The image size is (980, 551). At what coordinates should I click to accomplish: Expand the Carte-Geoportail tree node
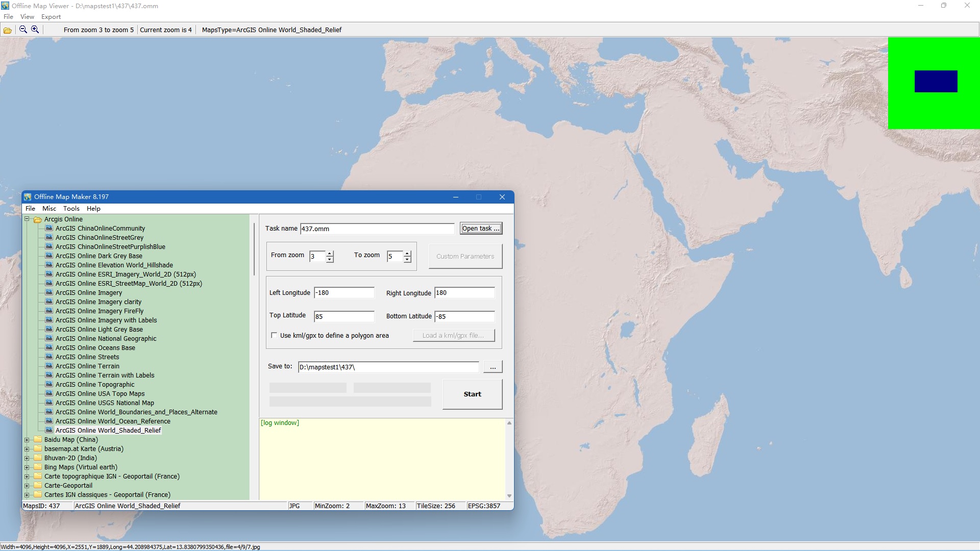pyautogui.click(x=27, y=485)
